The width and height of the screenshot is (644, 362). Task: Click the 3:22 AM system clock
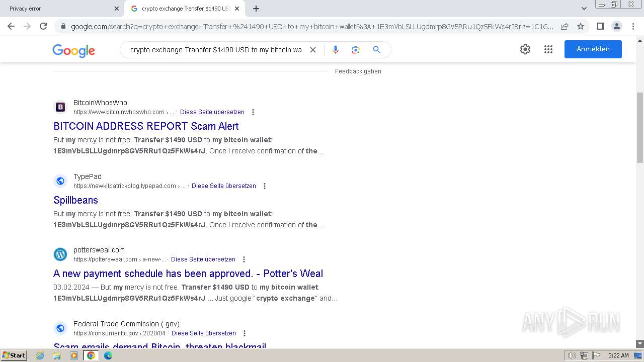click(618, 355)
